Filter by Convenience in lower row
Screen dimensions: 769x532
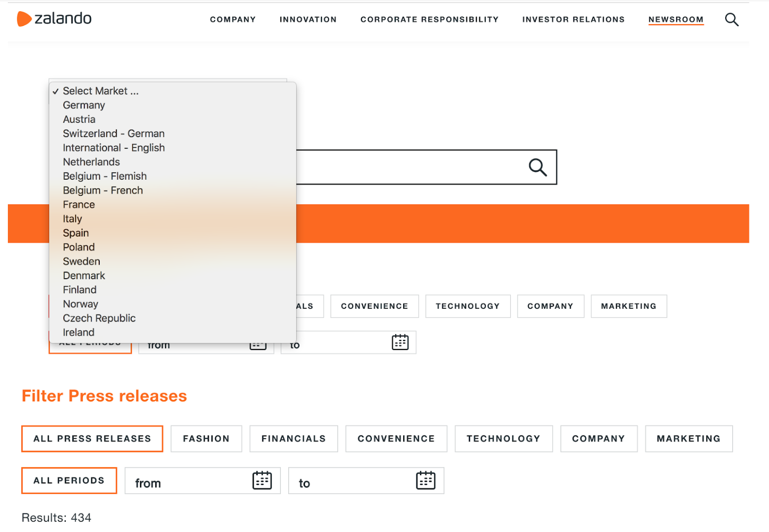[396, 439]
